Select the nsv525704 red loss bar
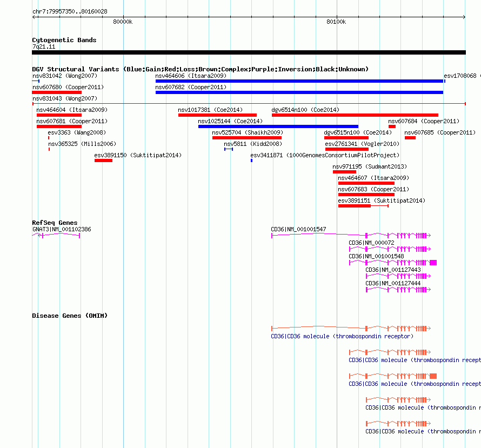 247,138
